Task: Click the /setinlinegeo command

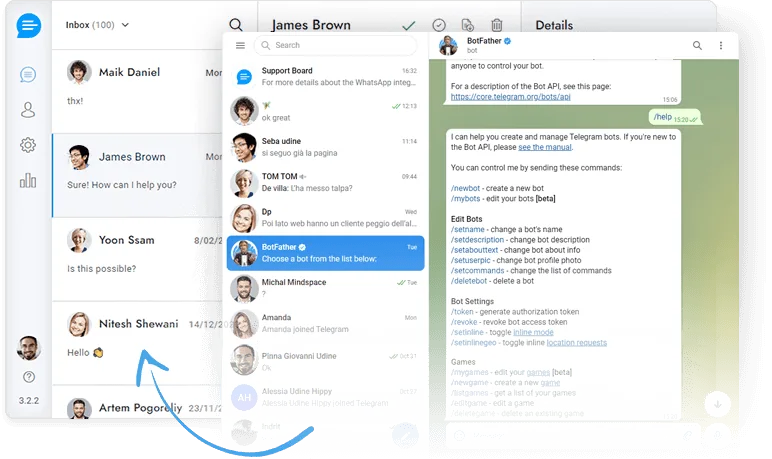Action: point(474,343)
